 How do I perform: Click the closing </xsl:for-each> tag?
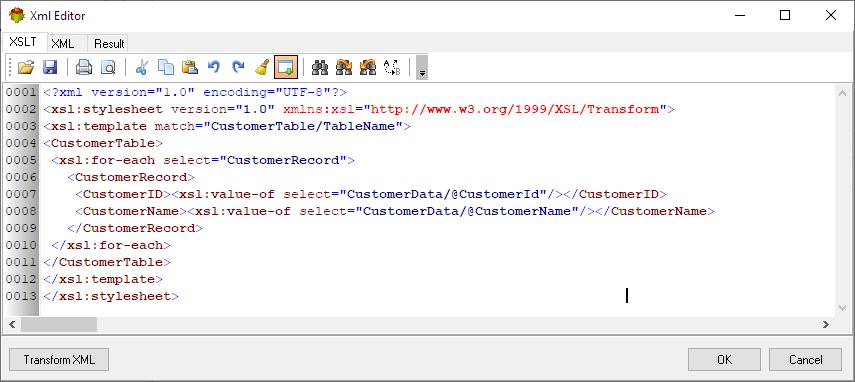(111, 245)
